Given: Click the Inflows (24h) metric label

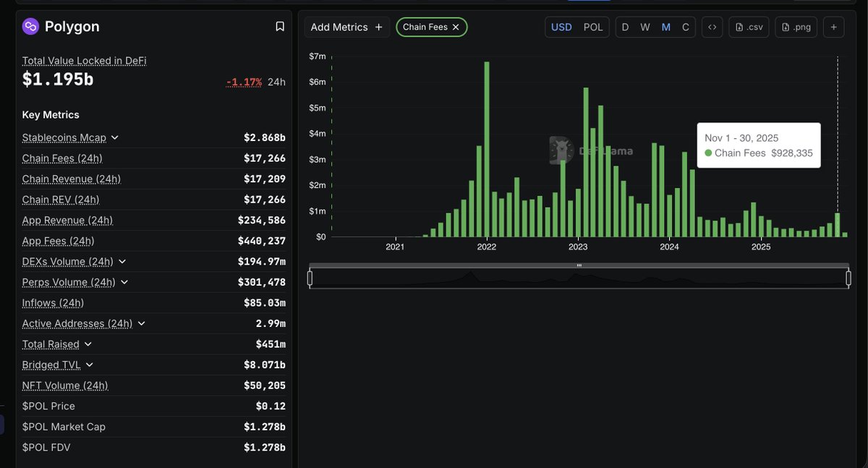Looking at the screenshot, I should point(53,303).
